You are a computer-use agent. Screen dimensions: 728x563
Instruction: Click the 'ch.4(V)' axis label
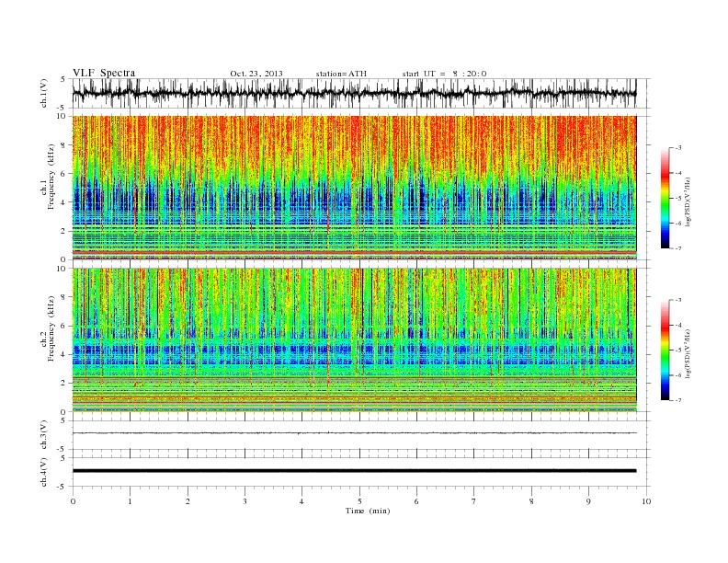(x=44, y=472)
